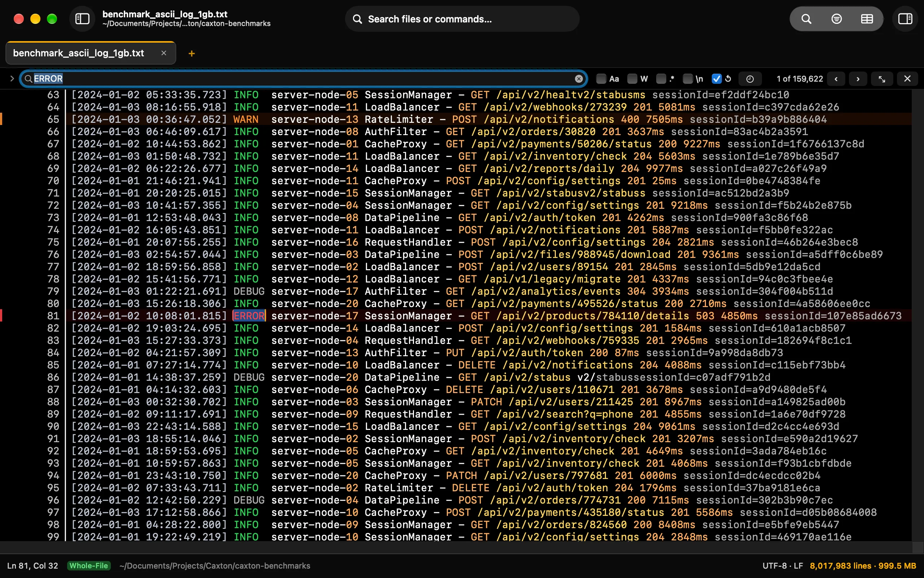Enable whole word W checkbox
This screenshot has width=924, height=578.
[x=632, y=79]
